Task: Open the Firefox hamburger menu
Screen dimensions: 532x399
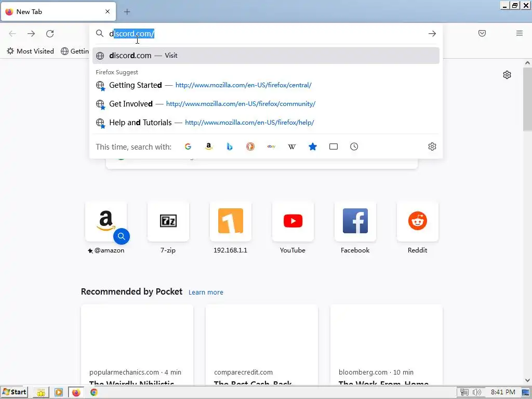Action: click(519, 33)
